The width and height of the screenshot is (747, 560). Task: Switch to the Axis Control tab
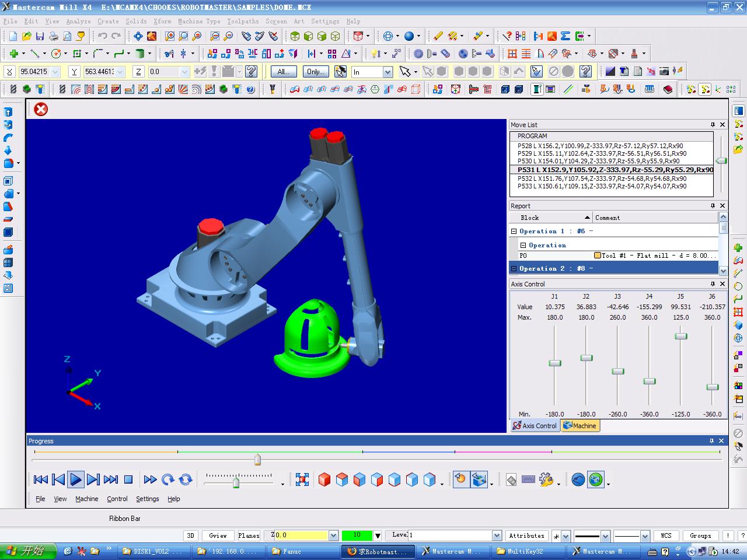[535, 426]
